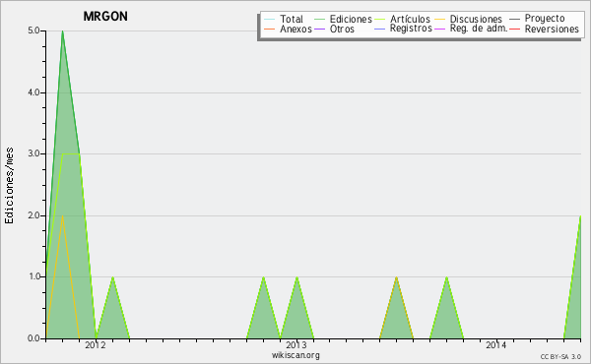The image size is (591, 364).
Task: Select the Reg. de adm. legend entry
Action: coord(471,29)
